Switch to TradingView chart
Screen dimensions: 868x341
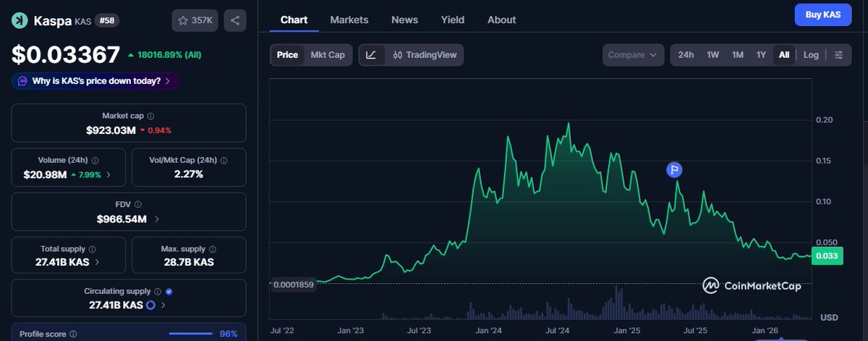tap(425, 55)
